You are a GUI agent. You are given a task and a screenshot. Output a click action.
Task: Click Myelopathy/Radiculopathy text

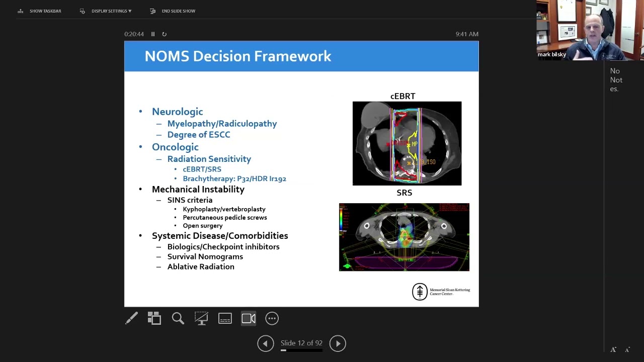pyautogui.click(x=222, y=124)
